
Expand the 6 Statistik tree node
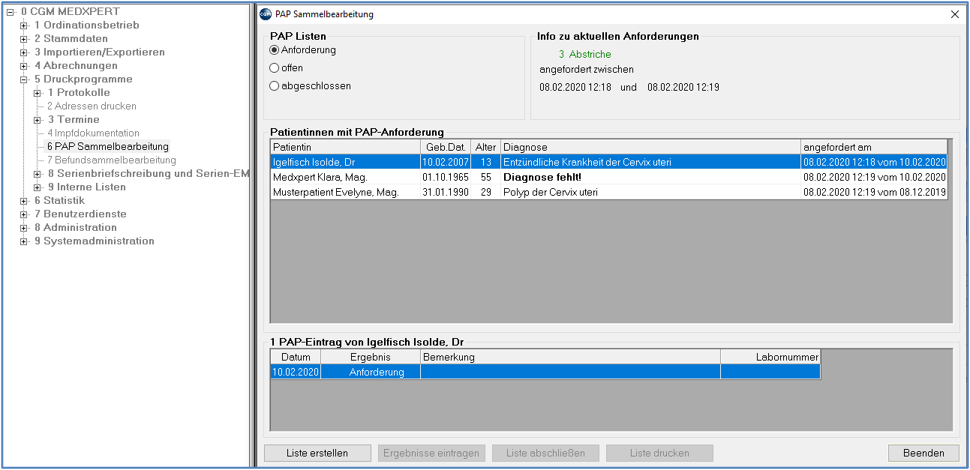pos(24,201)
